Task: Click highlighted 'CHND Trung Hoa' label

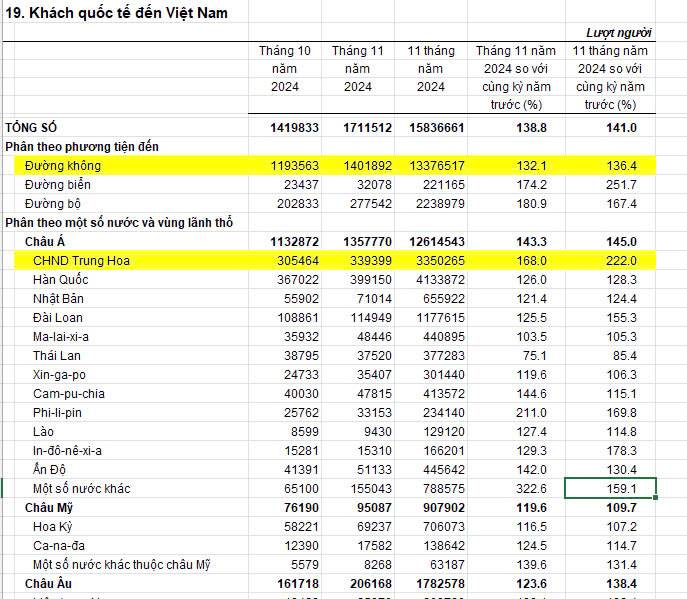Action: click(x=81, y=261)
